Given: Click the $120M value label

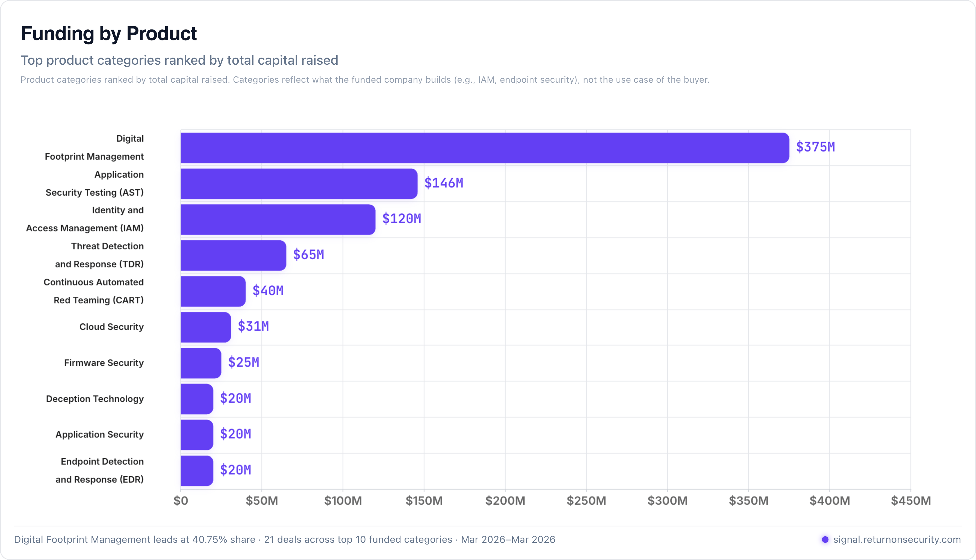Looking at the screenshot, I should coord(401,219).
